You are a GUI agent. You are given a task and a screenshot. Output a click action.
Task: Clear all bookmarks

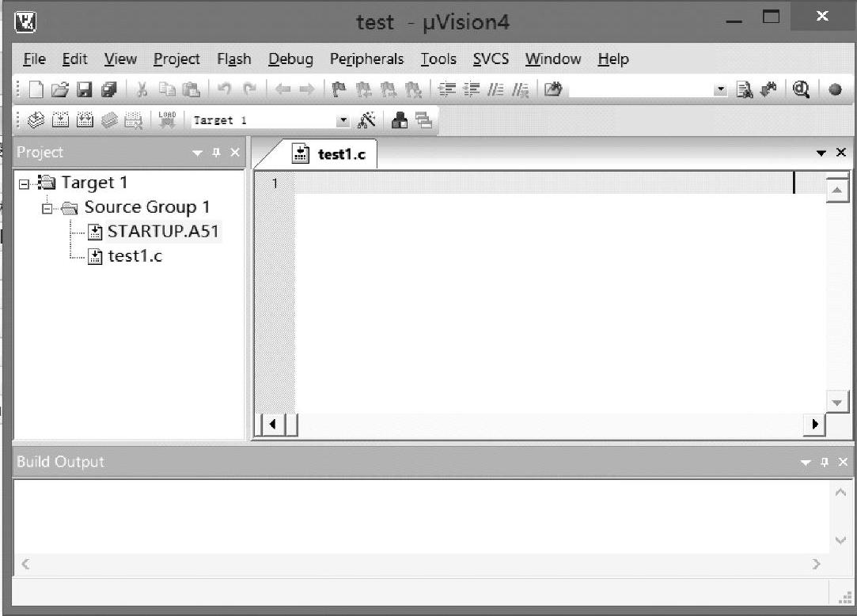(413, 89)
